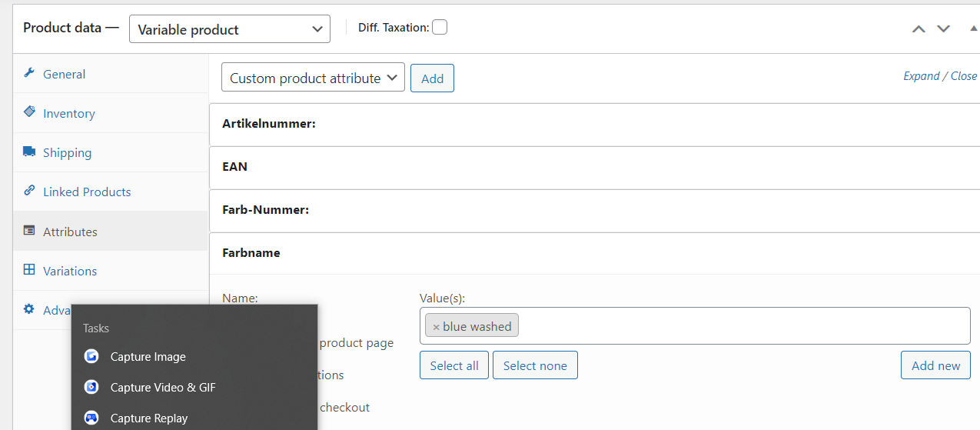The width and height of the screenshot is (980, 430).
Task: Click the Capture Image icon
Action: click(91, 357)
